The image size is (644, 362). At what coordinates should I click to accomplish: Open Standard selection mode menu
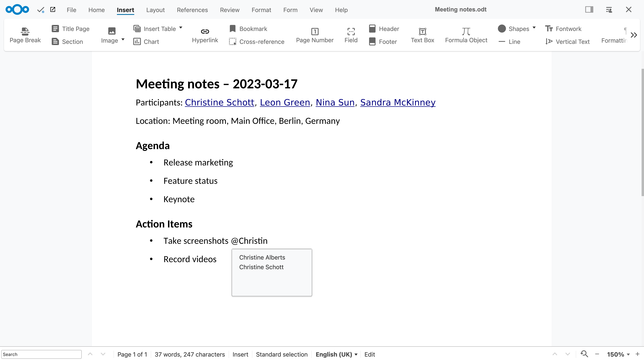coord(282,354)
